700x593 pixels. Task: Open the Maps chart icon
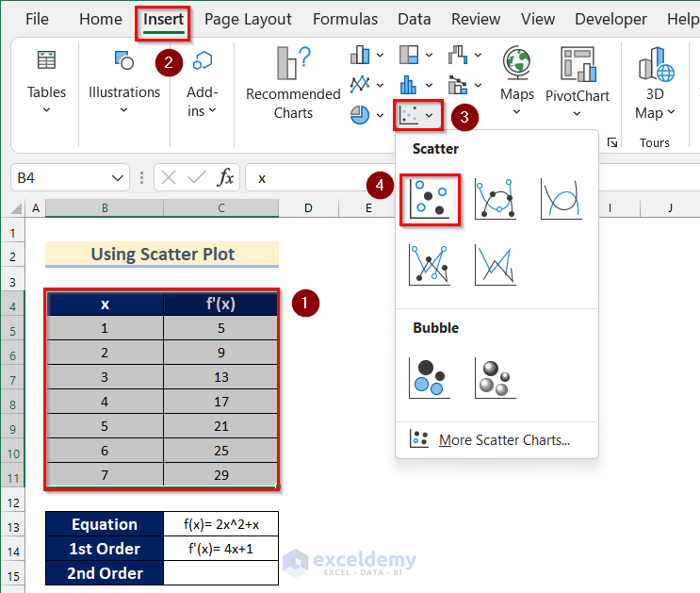517,63
